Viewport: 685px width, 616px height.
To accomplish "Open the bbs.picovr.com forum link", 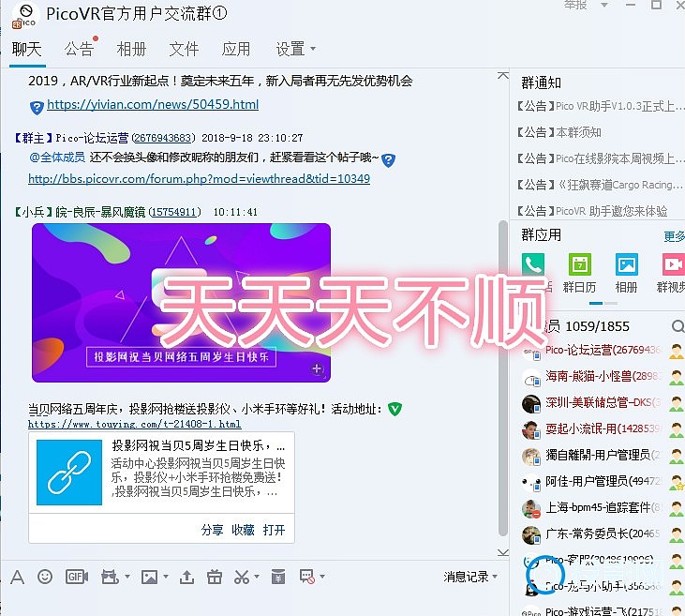I will pos(200,179).
